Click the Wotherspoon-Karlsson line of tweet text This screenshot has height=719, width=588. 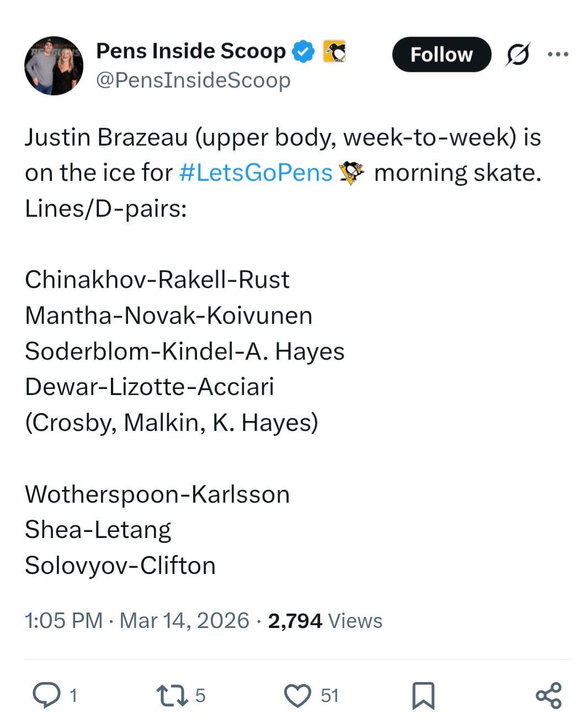pos(157,494)
